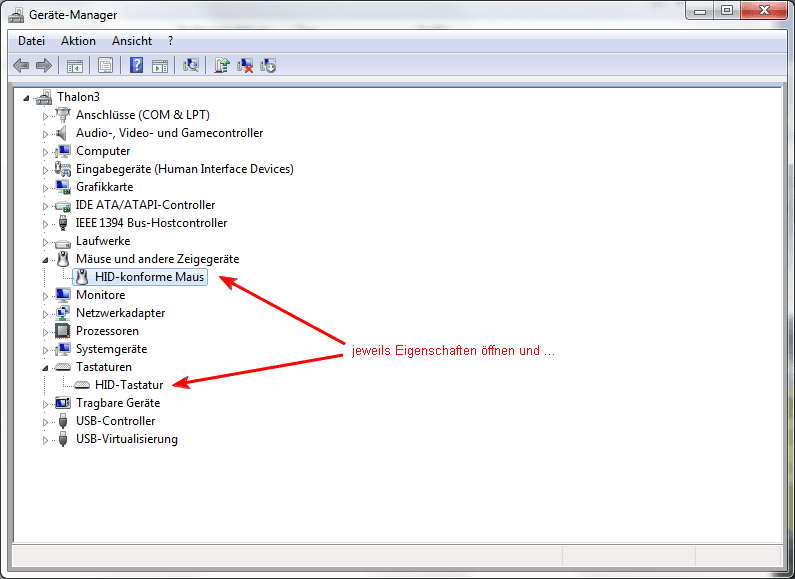
Task: Maximize the Geräte-Manager window
Action: tap(727, 11)
